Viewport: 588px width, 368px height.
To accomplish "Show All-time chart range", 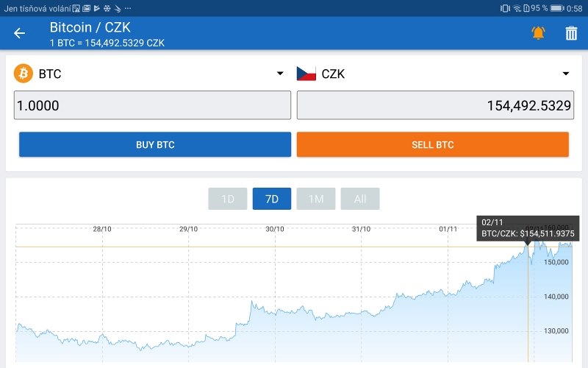I will coord(360,199).
